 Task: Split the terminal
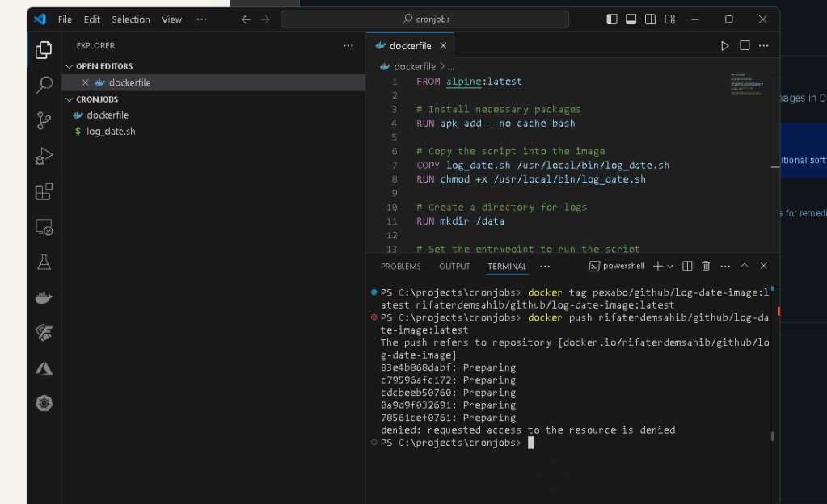[x=687, y=267]
